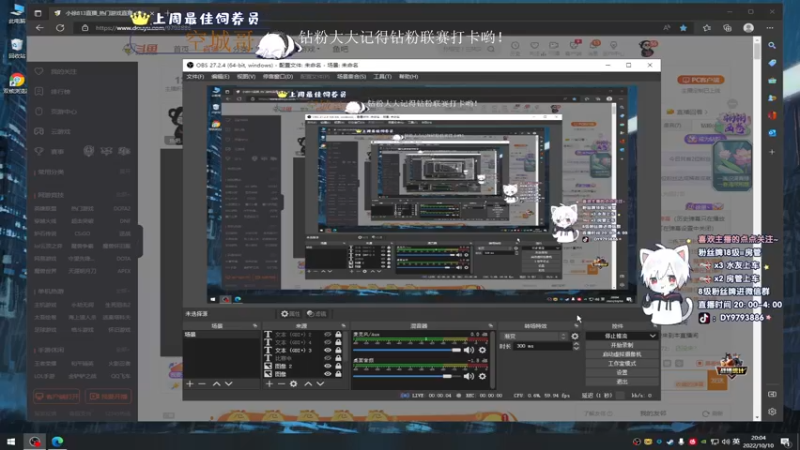Toggle visibility of 文本 (GDI+) 2 source
800x450 pixels.
pyautogui.click(x=328, y=335)
